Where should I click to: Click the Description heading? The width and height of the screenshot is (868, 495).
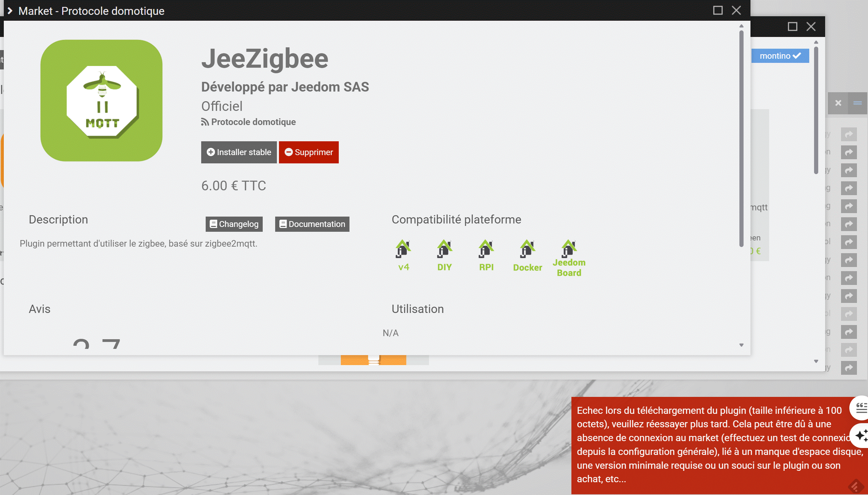click(58, 220)
